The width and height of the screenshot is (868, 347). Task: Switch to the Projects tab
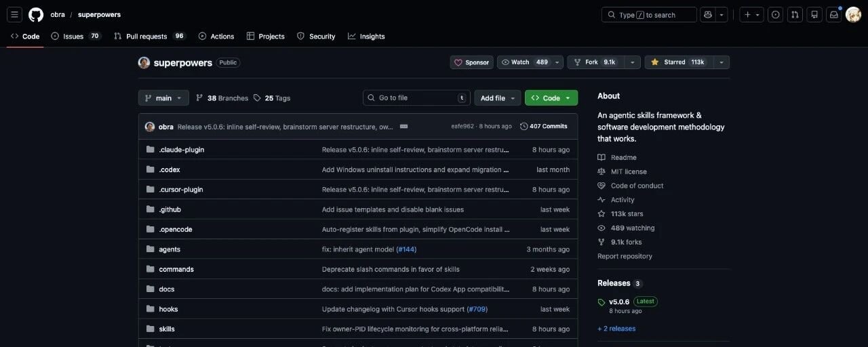click(266, 36)
